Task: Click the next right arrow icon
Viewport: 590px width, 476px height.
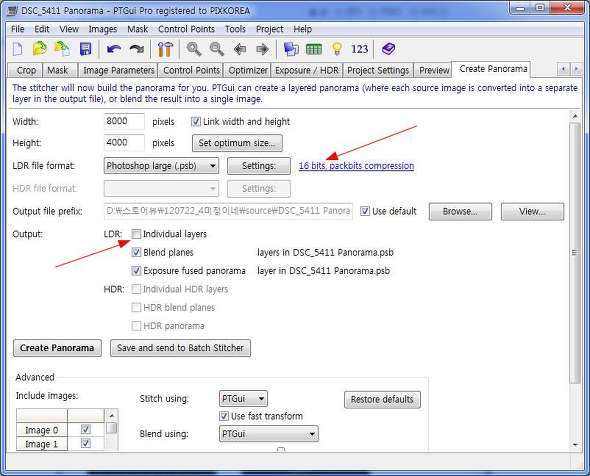Action: tap(262, 49)
